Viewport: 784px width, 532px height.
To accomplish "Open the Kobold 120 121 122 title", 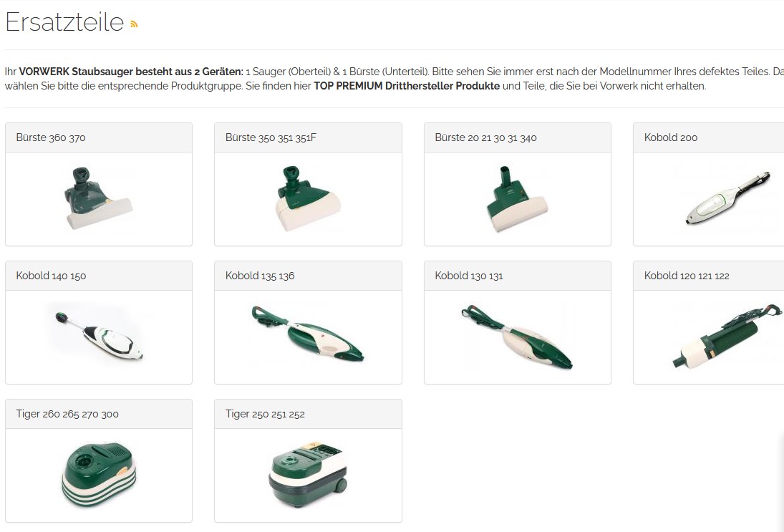I will pos(687,276).
